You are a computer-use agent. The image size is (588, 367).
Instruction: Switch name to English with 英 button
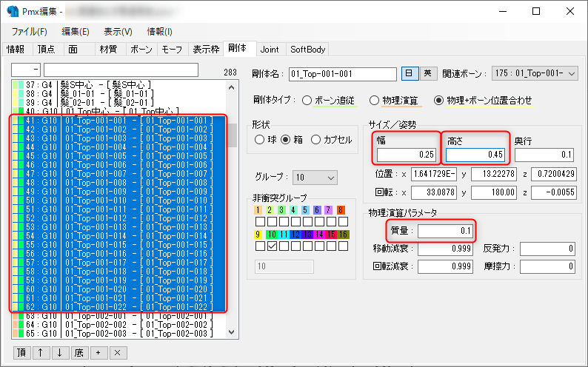coord(428,73)
